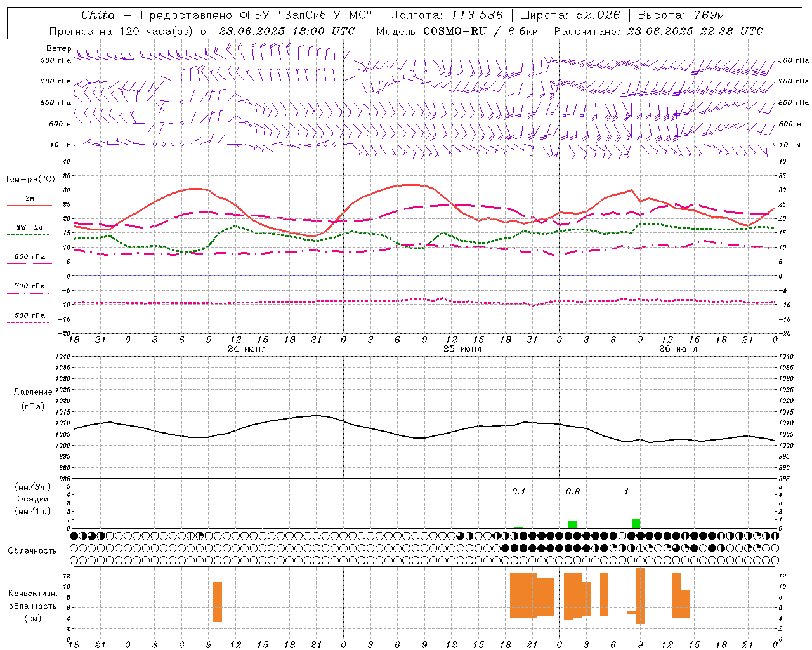Click the forecast start time 23.06.2025 18:00 UTC
The height and width of the screenshot is (650, 812).
point(287,31)
